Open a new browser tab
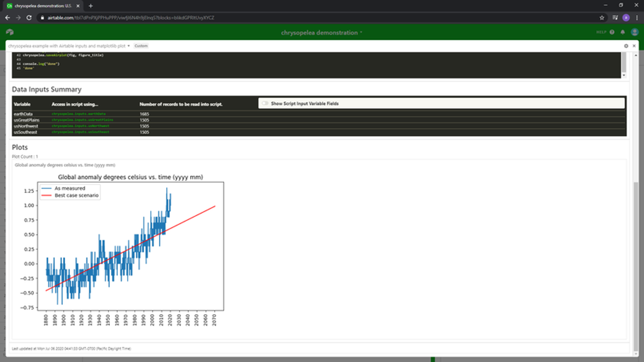Screen dimensions: 644x362 (91, 6)
